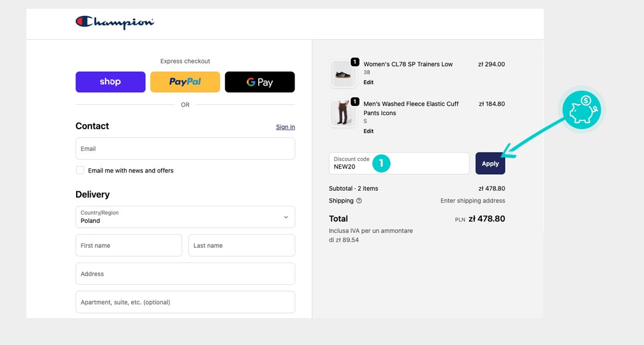Select Google Pay express checkout

(x=259, y=82)
